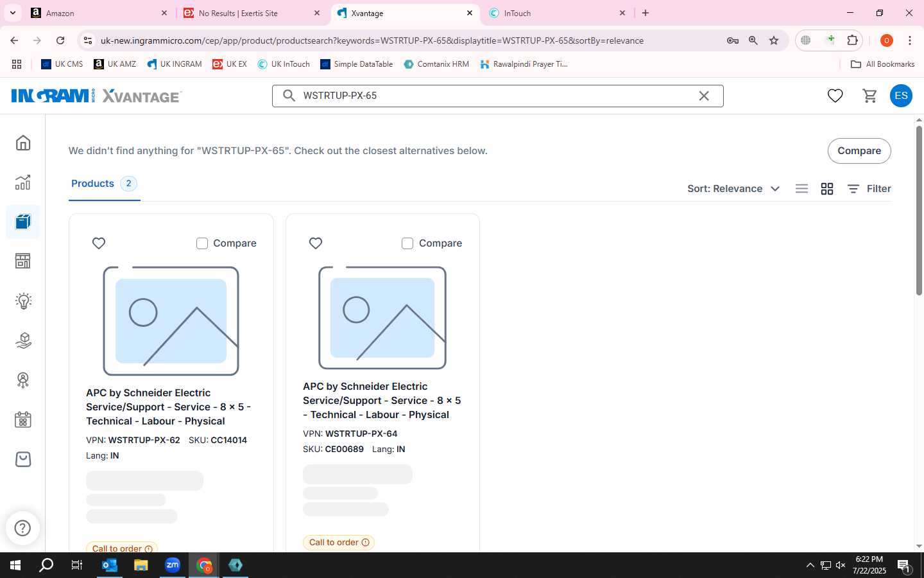
Task: Open the password key icon in address bar
Action: (733, 40)
